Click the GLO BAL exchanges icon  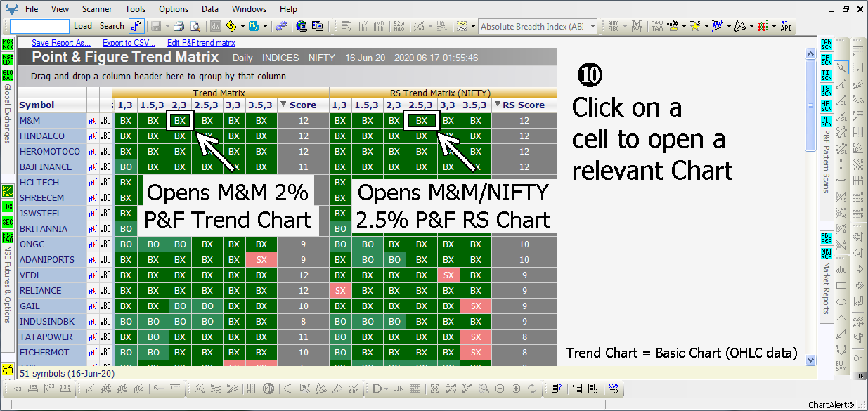[7, 76]
